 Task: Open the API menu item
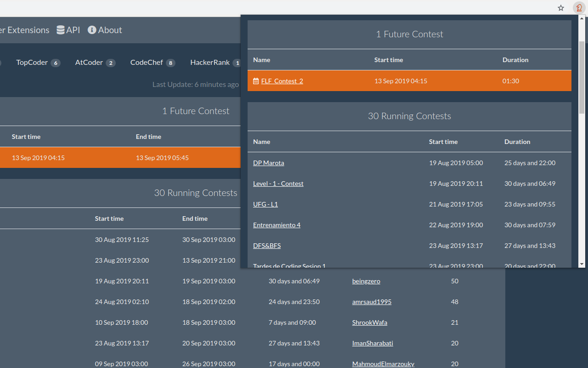68,30
